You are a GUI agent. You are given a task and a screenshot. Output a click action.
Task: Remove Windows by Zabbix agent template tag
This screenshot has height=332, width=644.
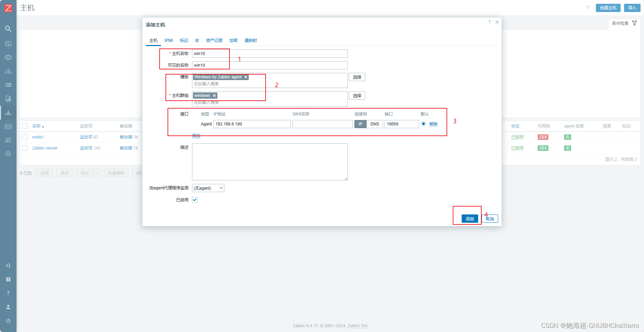pos(246,77)
